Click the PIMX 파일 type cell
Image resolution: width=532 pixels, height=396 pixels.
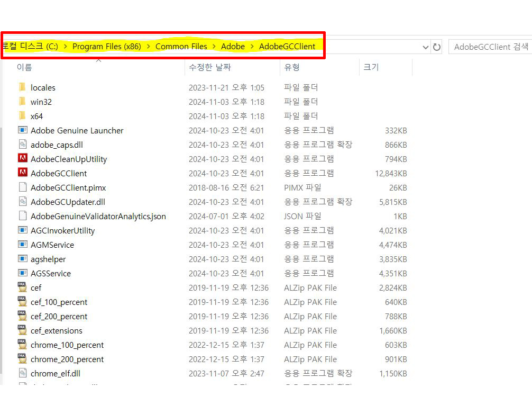coord(302,187)
